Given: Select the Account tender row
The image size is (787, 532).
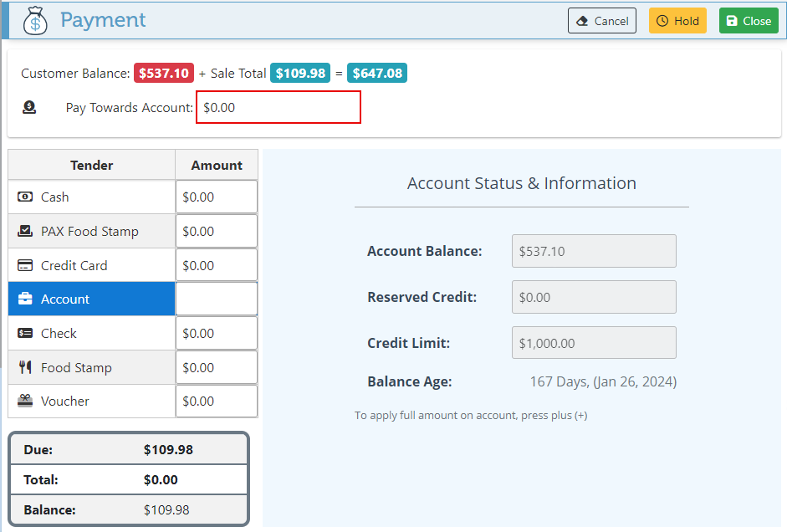Looking at the screenshot, I should (92, 299).
